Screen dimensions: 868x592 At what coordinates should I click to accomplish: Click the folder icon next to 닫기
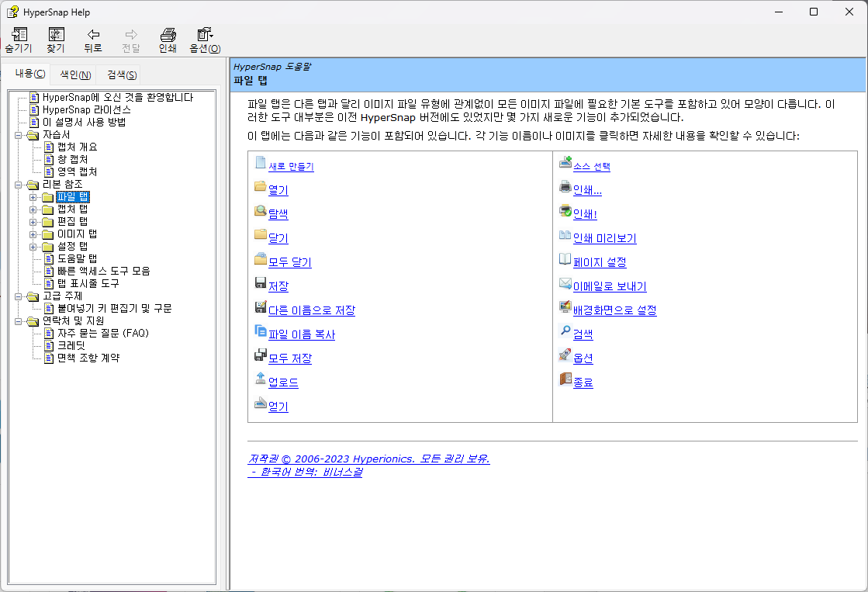261,234
